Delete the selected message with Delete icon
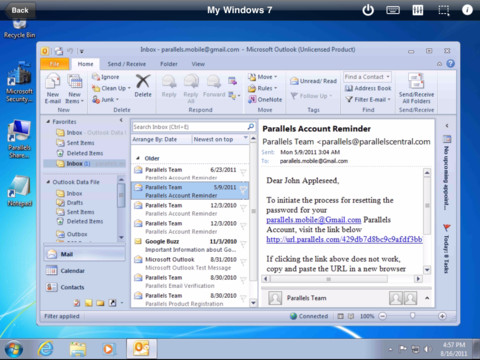This screenshot has width=480, height=360. click(143, 86)
